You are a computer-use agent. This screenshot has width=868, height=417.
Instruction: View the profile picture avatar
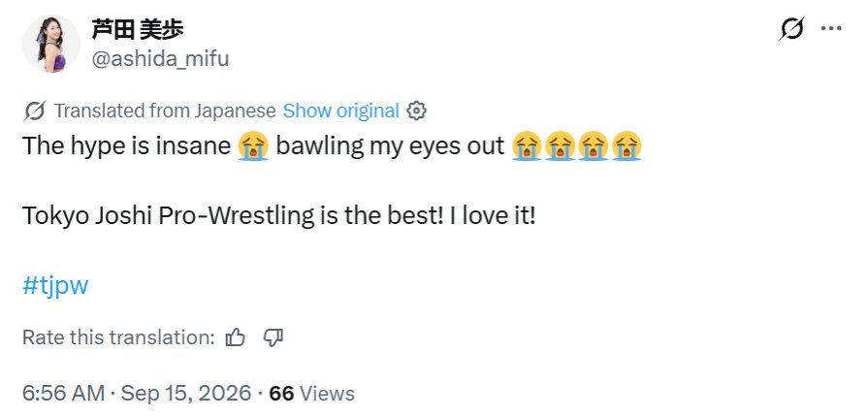51,44
